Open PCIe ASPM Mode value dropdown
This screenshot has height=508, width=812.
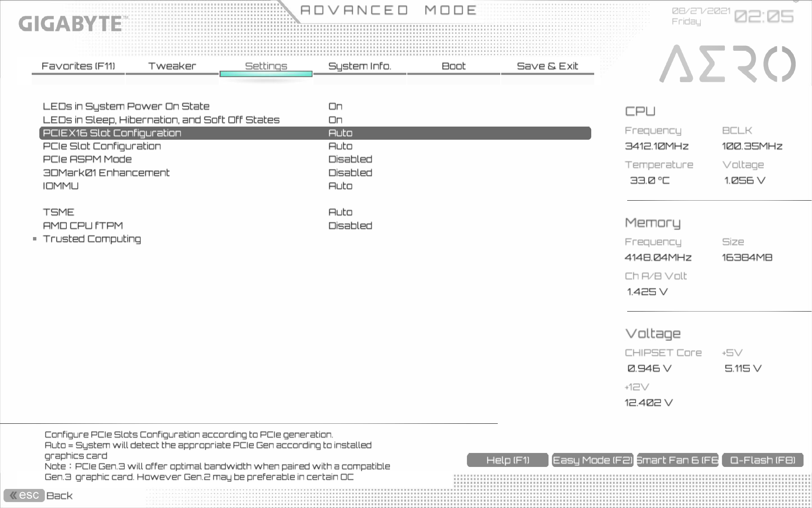coord(350,159)
